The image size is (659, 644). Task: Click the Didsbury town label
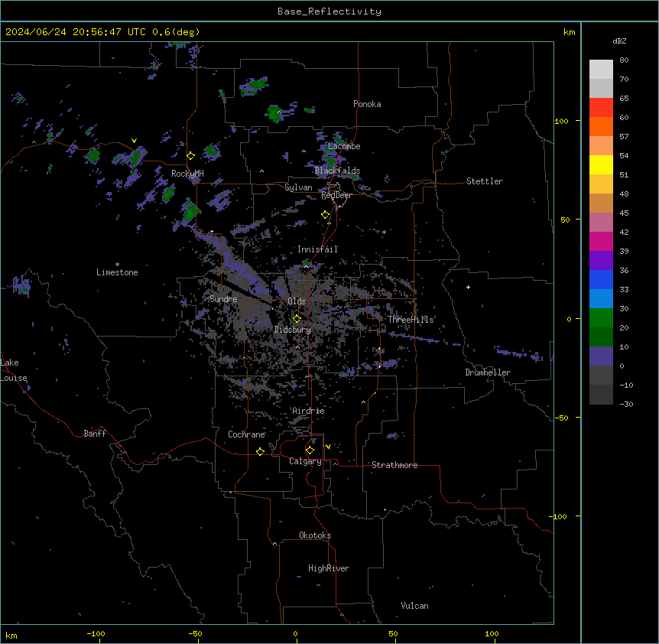(292, 330)
